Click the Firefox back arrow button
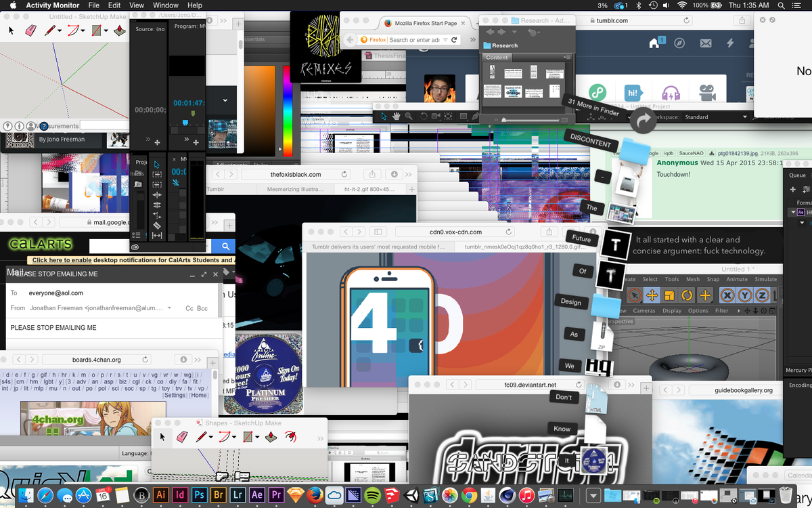This screenshot has width=812, height=508. pyautogui.click(x=350, y=40)
